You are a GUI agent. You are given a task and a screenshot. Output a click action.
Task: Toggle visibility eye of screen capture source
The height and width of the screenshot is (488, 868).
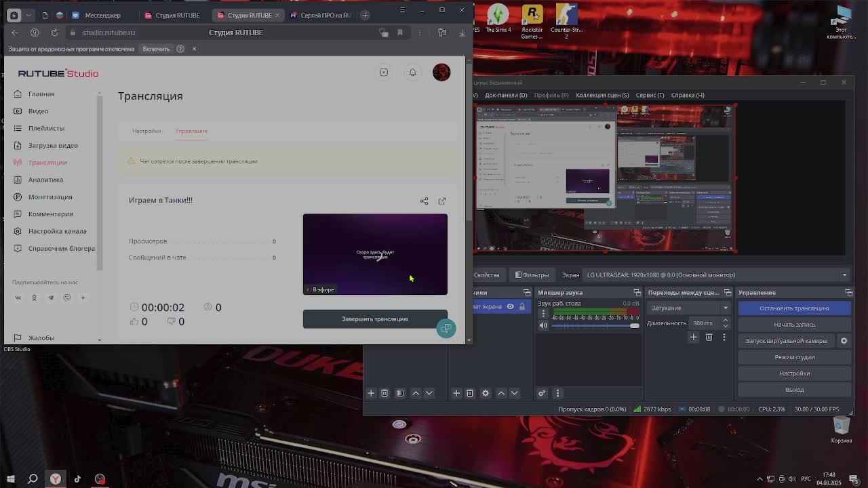(510, 306)
